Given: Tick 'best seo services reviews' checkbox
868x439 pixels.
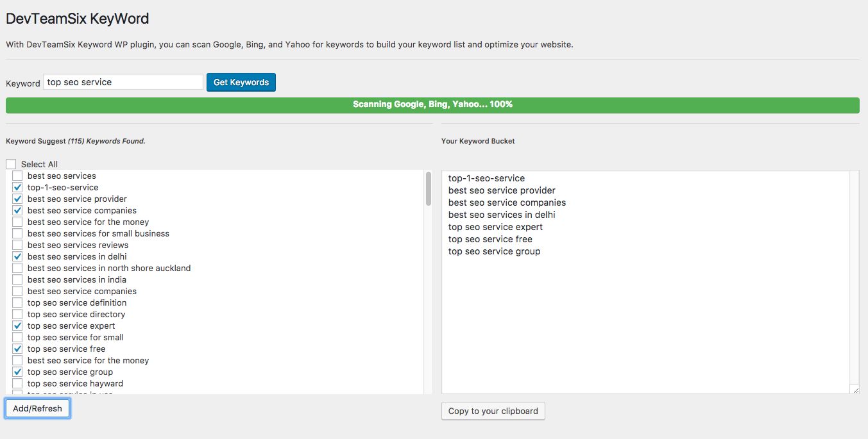Looking at the screenshot, I should pos(17,245).
